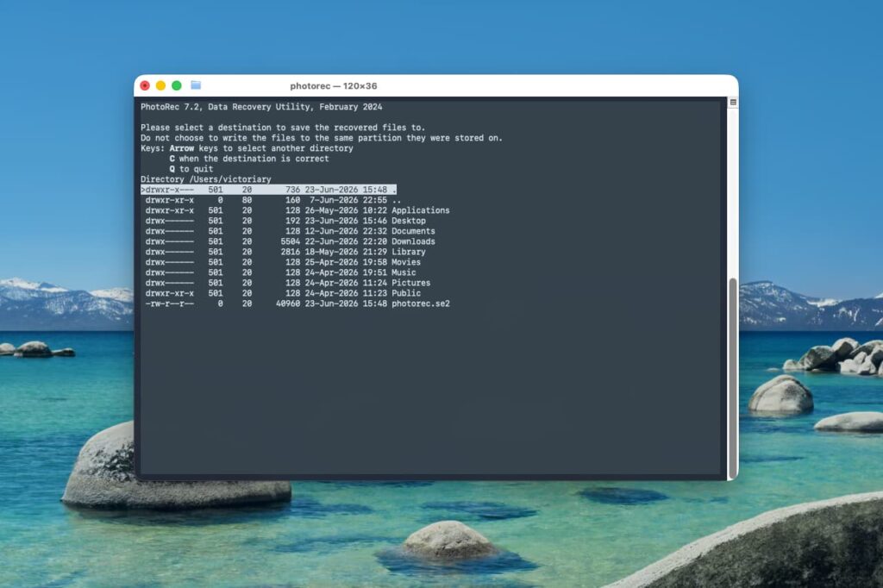The width and height of the screenshot is (883, 588).
Task: Select the Public directory row
Action: (x=283, y=293)
